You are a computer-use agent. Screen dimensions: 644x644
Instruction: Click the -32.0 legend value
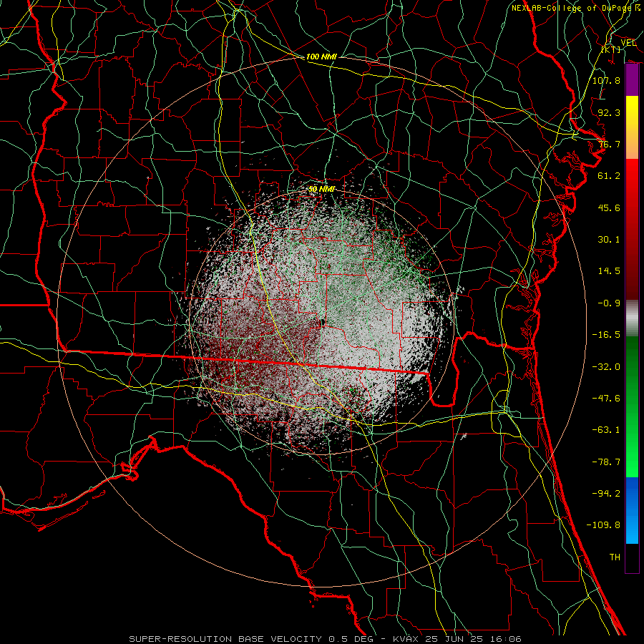coord(606,367)
